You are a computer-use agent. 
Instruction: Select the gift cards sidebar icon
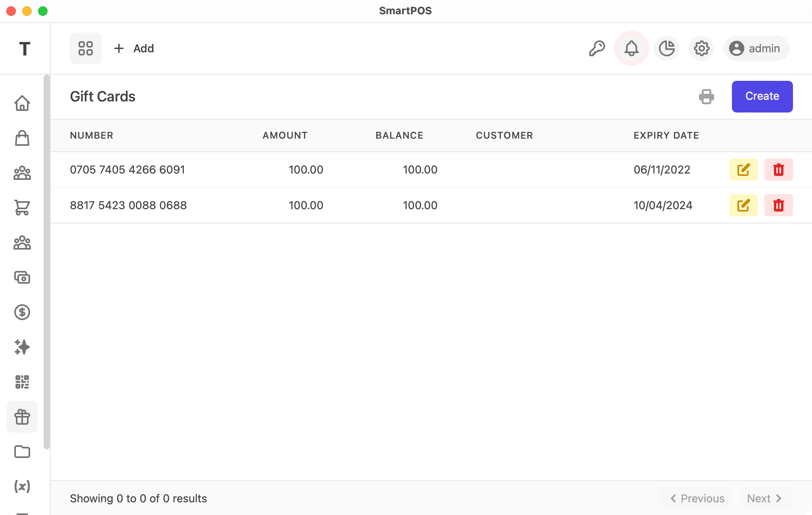click(x=22, y=417)
